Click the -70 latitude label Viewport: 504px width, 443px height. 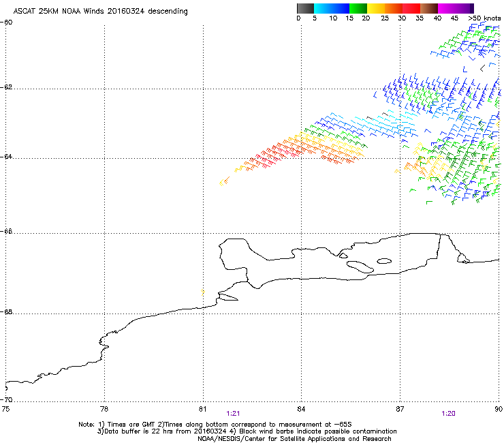click(7, 400)
